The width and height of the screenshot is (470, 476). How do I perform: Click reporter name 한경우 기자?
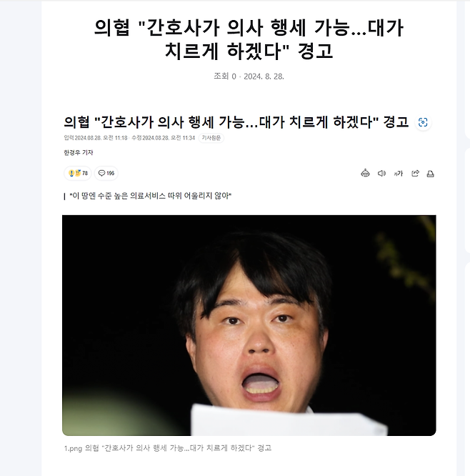pos(79,152)
